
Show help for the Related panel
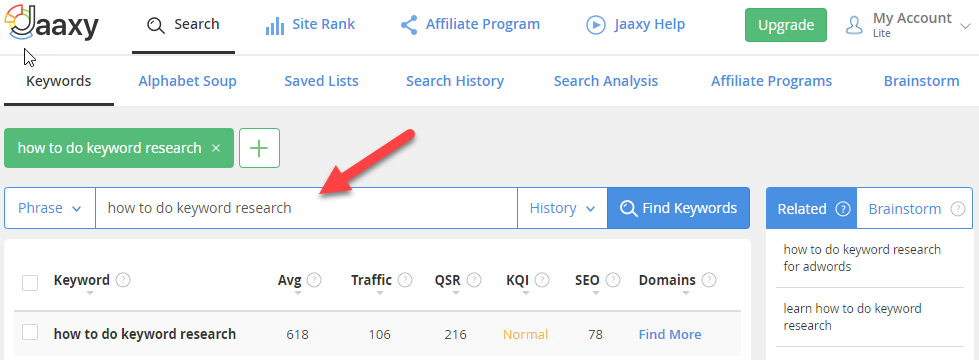[843, 209]
